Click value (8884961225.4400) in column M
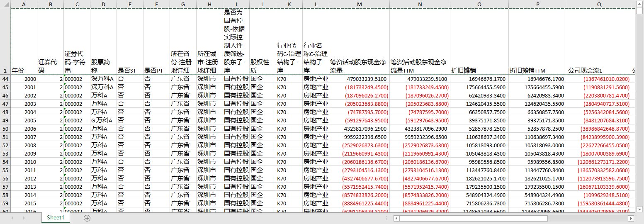The height and width of the screenshot is (224, 644). [x=359, y=203]
